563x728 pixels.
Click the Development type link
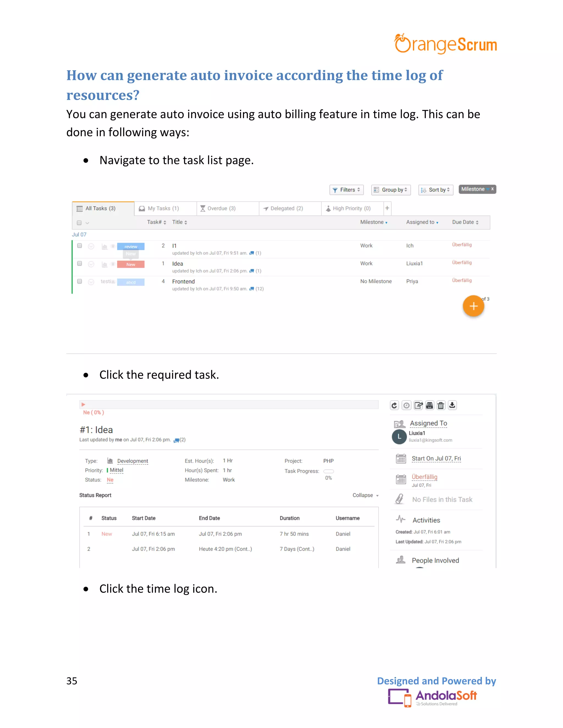coord(133,461)
